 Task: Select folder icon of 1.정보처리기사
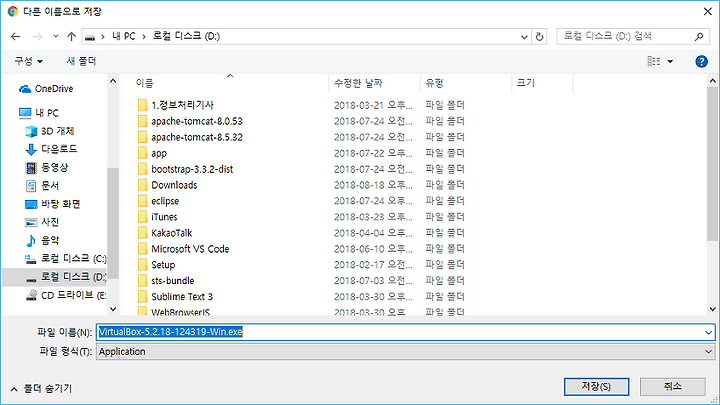click(143, 105)
